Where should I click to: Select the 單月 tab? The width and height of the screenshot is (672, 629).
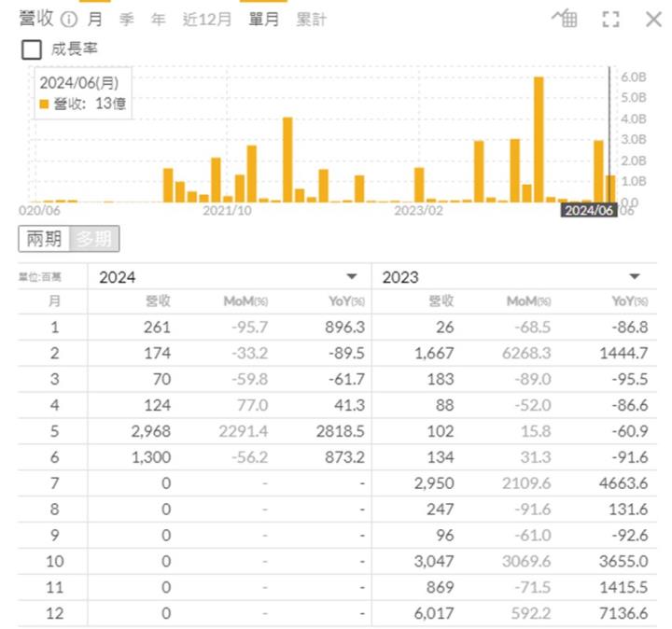pos(263,20)
